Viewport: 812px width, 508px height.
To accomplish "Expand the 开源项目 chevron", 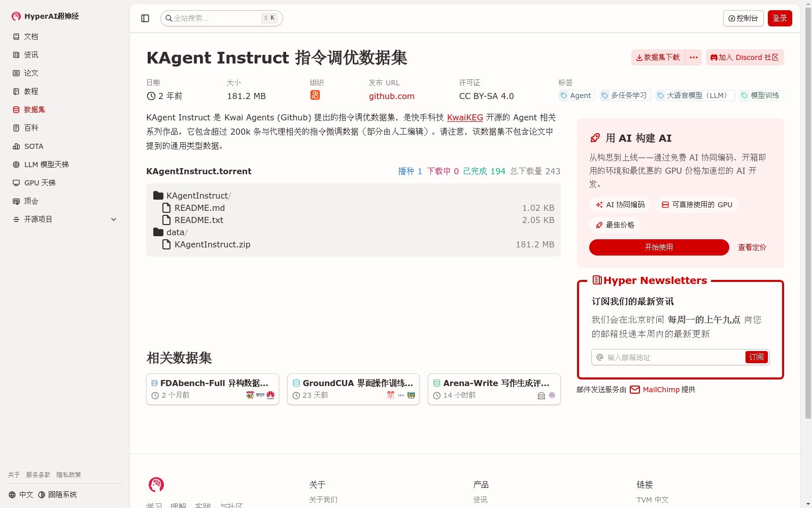I will click(114, 219).
